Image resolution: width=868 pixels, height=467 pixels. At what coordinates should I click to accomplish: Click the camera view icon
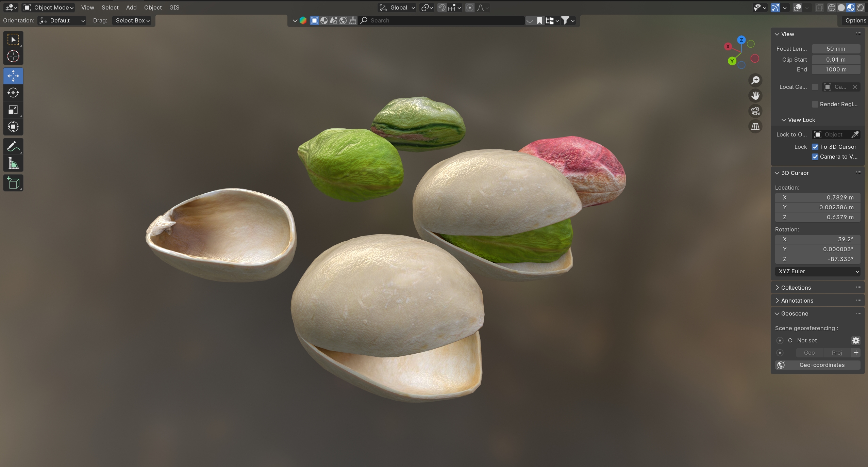(755, 111)
